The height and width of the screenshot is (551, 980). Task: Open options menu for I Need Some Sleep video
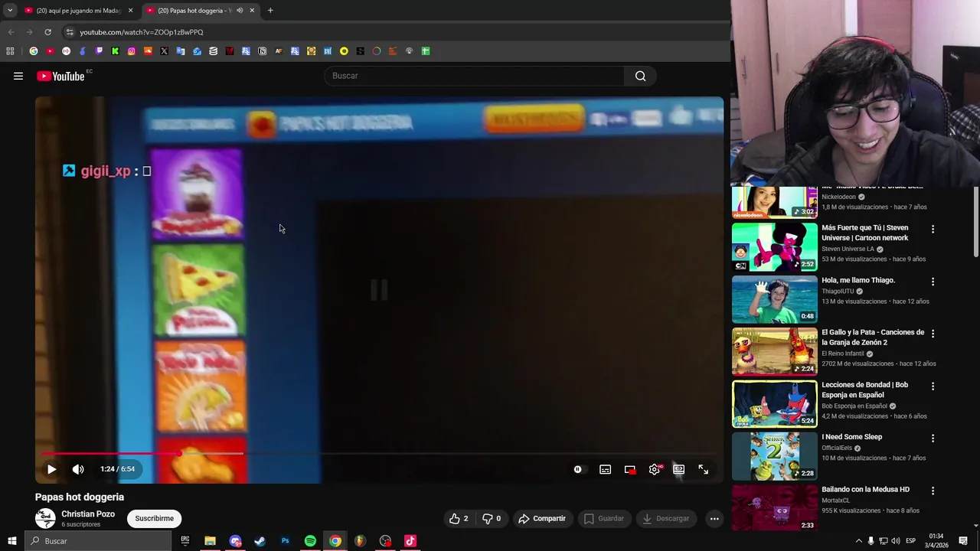pos(933,439)
